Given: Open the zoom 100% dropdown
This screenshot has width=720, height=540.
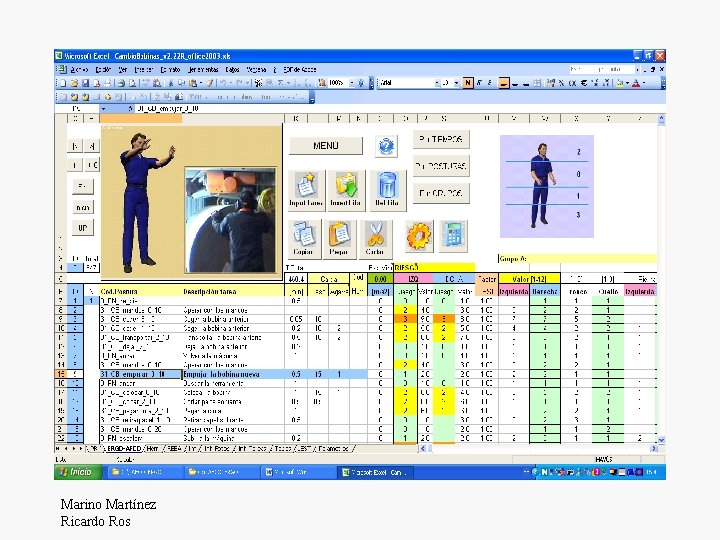Looking at the screenshot, I should [x=352, y=83].
